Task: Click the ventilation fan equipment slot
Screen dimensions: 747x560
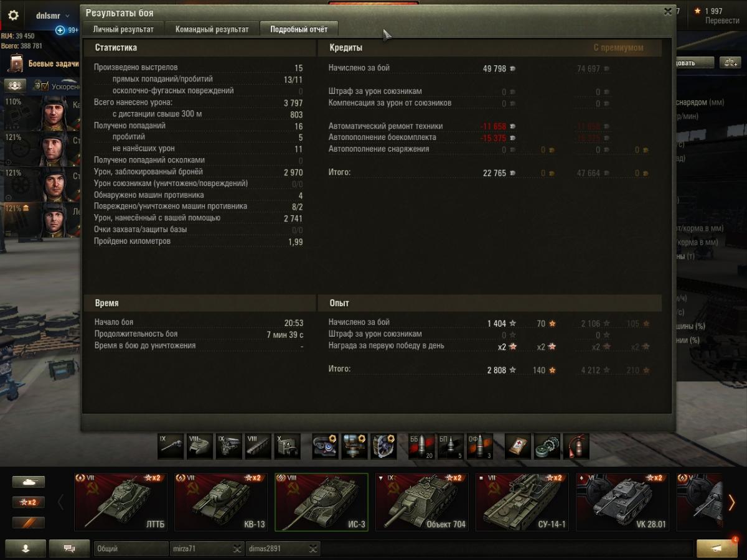Action: click(383, 446)
